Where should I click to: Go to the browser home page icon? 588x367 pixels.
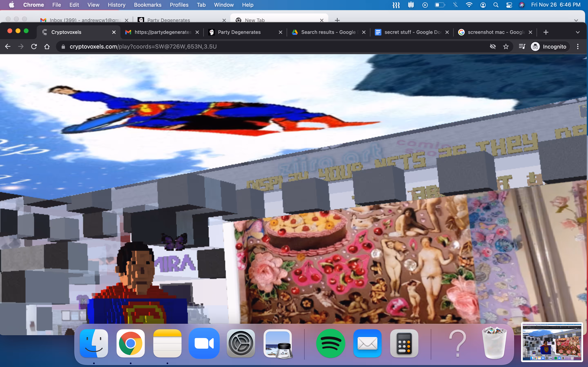pyautogui.click(x=47, y=47)
